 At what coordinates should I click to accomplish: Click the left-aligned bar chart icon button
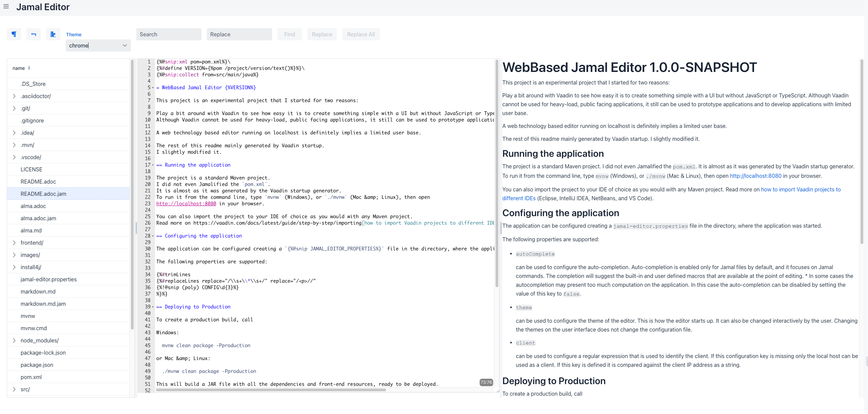tap(53, 34)
